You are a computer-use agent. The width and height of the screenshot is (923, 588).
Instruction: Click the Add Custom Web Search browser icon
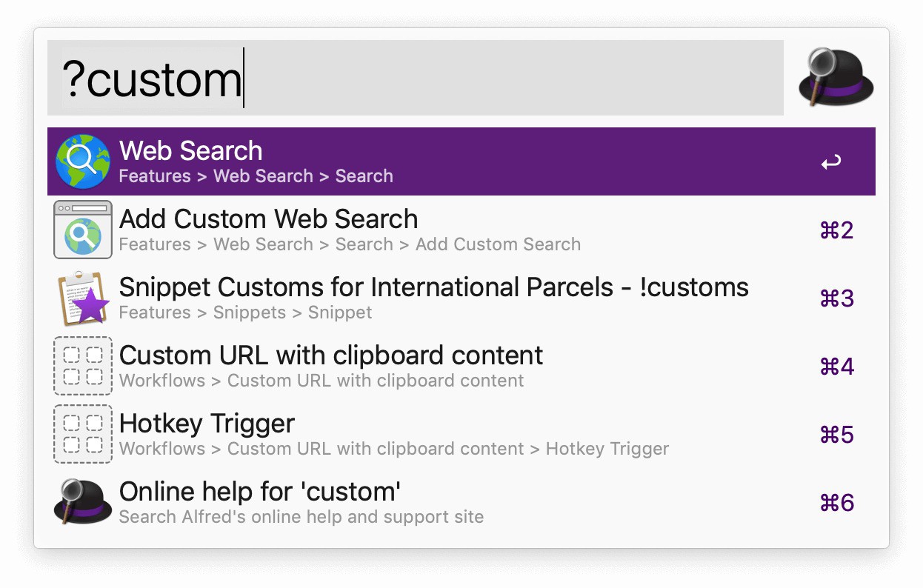pyautogui.click(x=82, y=230)
